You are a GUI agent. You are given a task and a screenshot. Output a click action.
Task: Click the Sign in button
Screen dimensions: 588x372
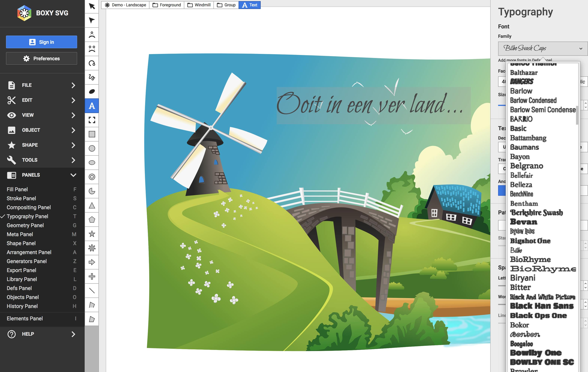pos(42,42)
